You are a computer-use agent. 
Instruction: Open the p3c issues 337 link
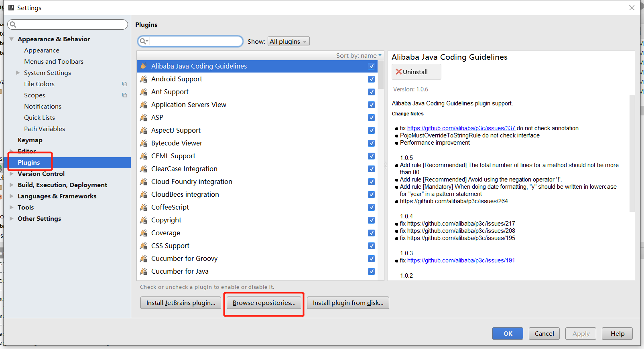pos(461,128)
